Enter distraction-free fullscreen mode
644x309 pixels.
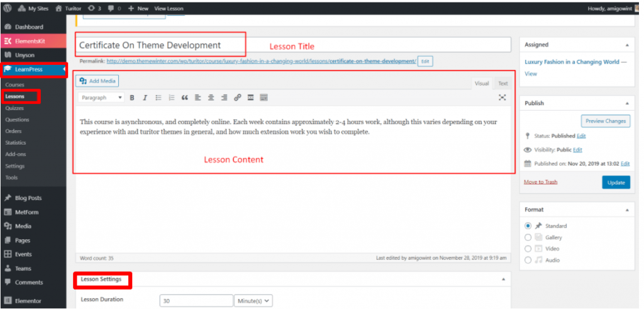point(502,98)
